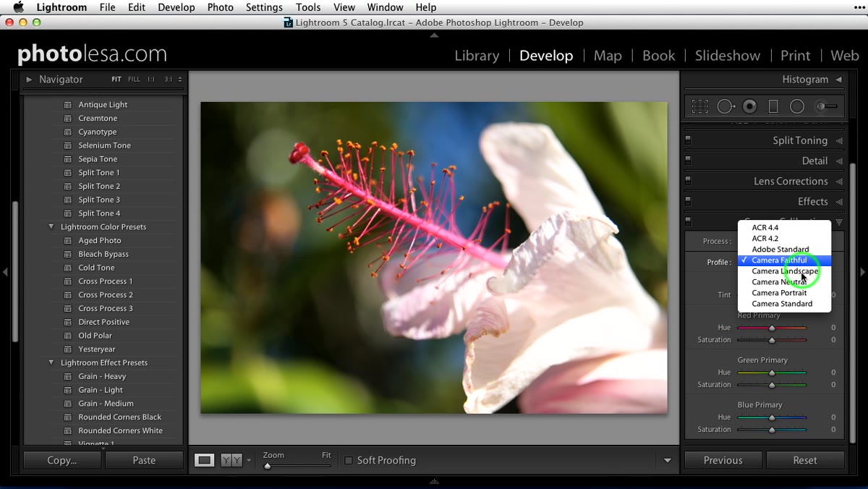
Task: Toggle the Split Toning panel switch
Action: (x=688, y=140)
